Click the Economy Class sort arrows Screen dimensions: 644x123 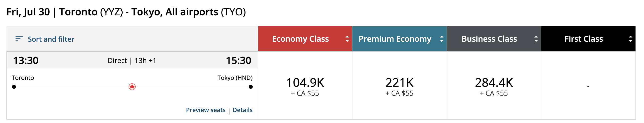click(347, 39)
